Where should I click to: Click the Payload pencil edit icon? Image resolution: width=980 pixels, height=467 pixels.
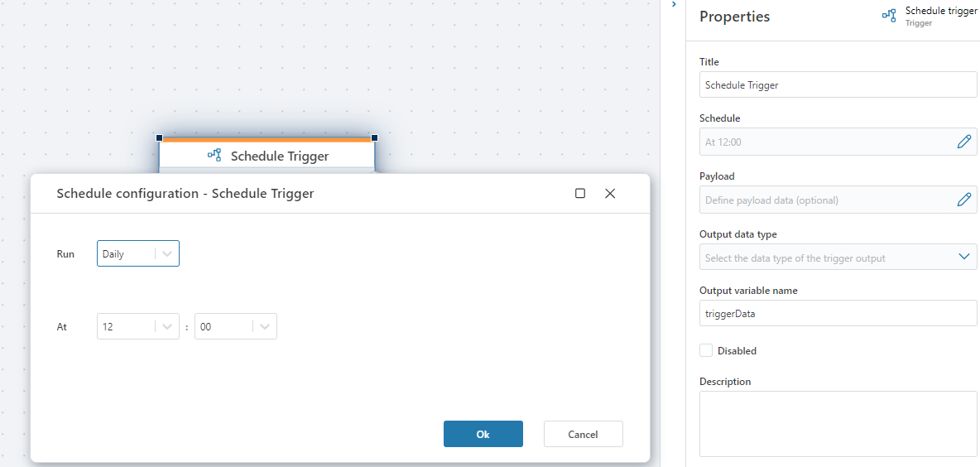tap(963, 200)
